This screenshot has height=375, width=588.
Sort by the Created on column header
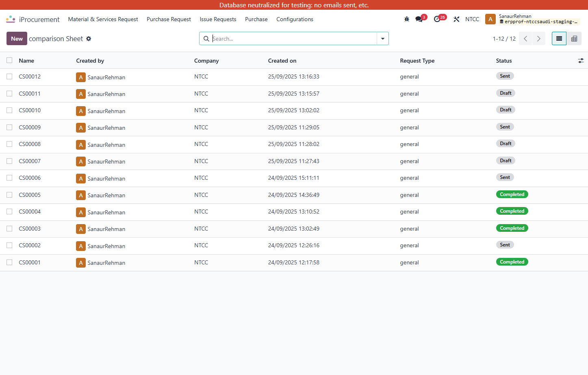point(282,61)
